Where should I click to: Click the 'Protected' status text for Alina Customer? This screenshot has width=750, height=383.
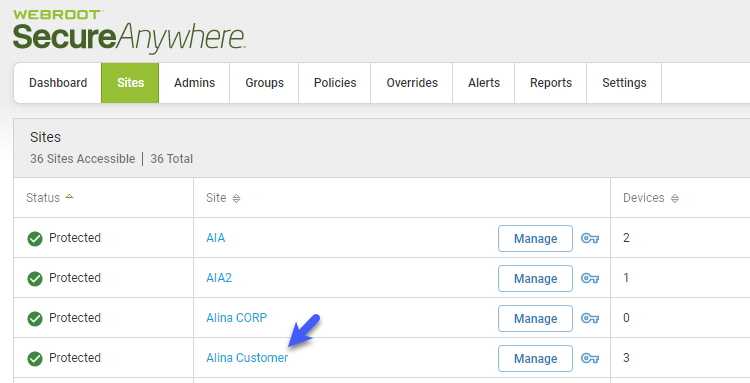75,358
